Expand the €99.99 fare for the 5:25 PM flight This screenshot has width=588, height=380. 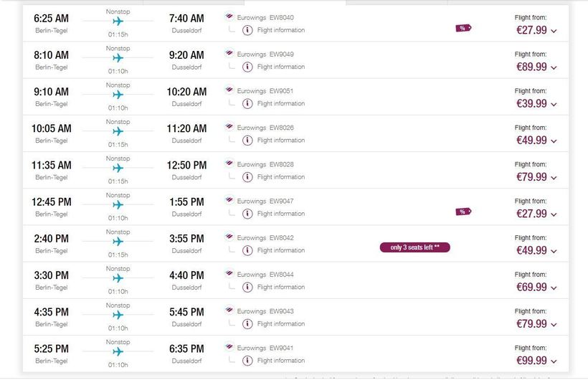[x=554, y=361]
